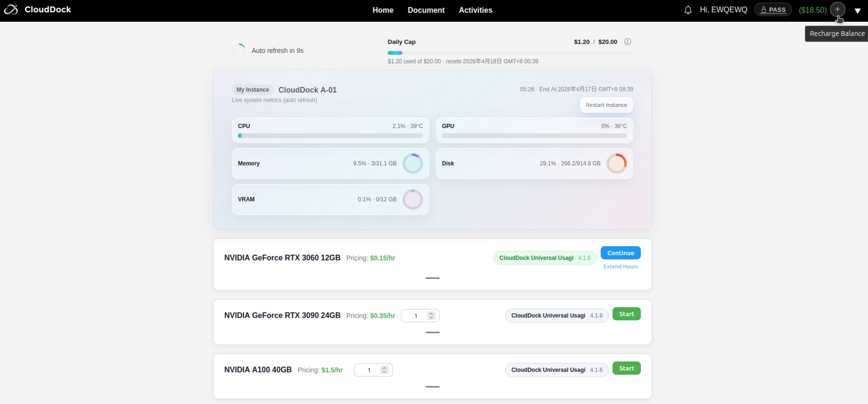Open the Document menu item
The height and width of the screenshot is (404, 868).
click(x=426, y=10)
